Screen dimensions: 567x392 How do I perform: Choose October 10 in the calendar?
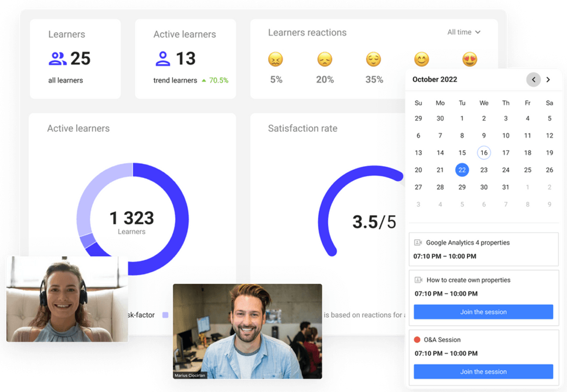pyautogui.click(x=506, y=136)
